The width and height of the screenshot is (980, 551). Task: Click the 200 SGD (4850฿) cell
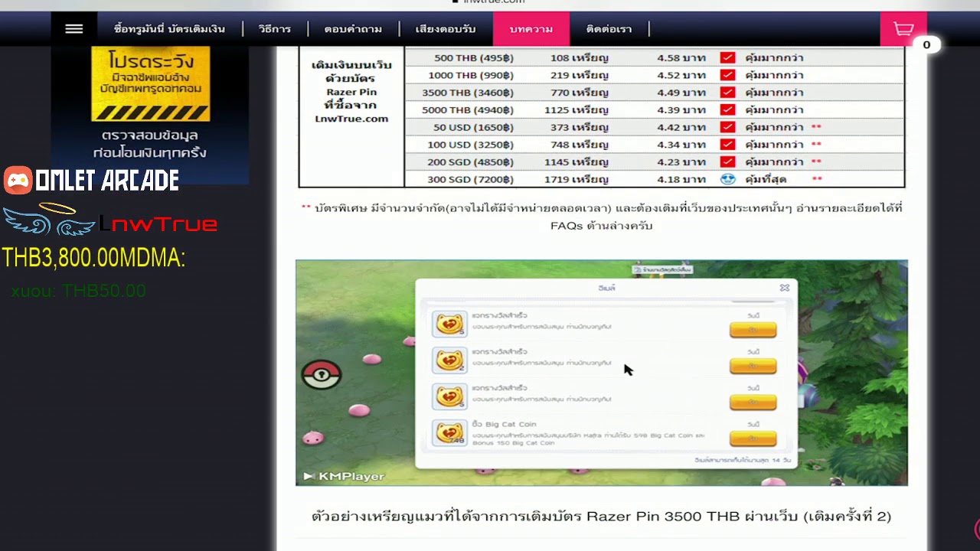click(x=470, y=162)
